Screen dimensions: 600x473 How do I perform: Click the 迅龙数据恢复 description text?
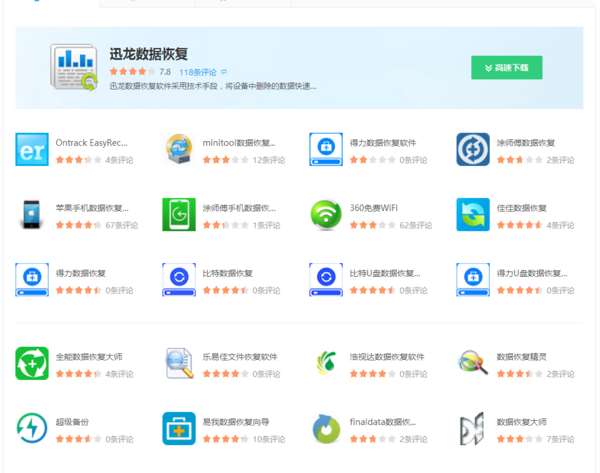click(x=213, y=86)
